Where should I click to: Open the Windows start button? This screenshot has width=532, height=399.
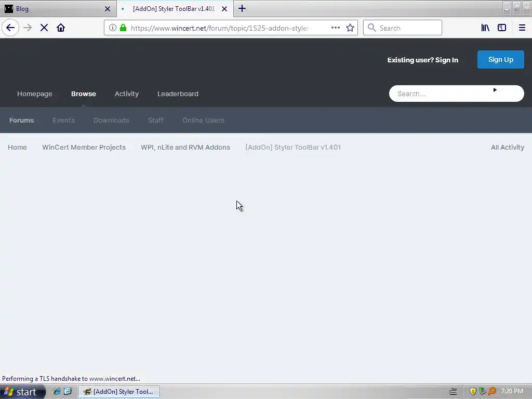[x=22, y=392]
